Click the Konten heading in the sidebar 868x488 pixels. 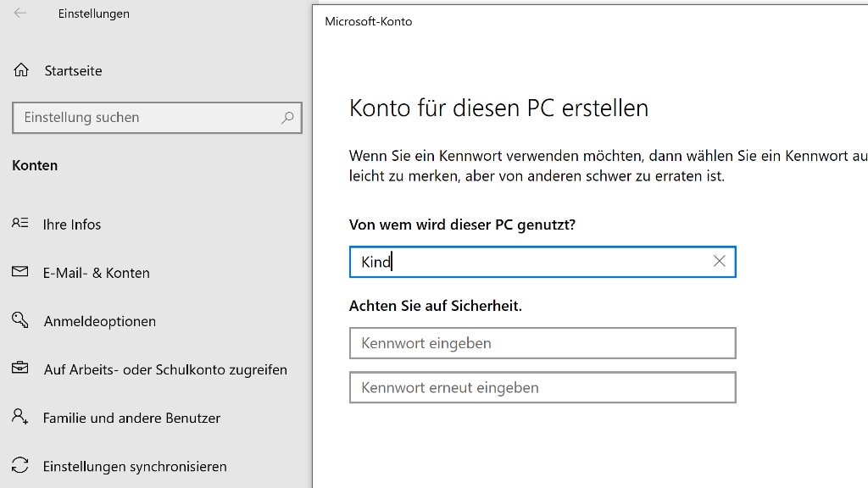pyautogui.click(x=34, y=165)
